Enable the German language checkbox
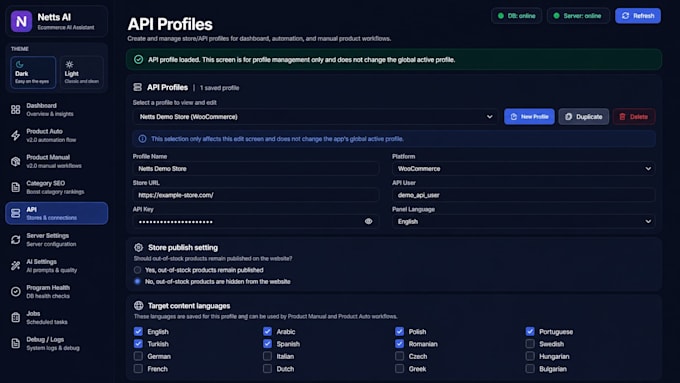This screenshot has width=680, height=383. point(138,356)
